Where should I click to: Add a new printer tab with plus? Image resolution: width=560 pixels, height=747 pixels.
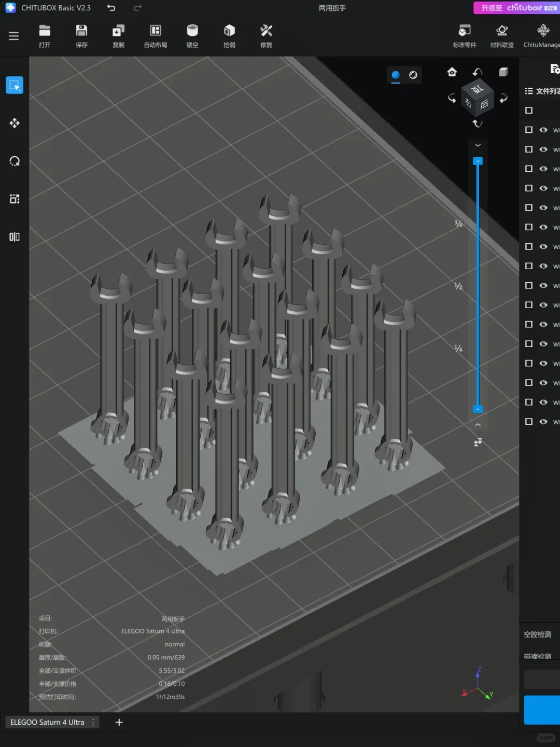click(x=119, y=722)
